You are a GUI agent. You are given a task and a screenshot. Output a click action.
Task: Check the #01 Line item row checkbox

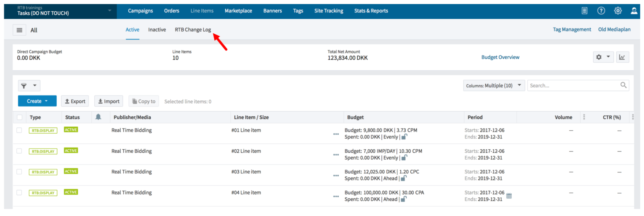click(x=19, y=130)
